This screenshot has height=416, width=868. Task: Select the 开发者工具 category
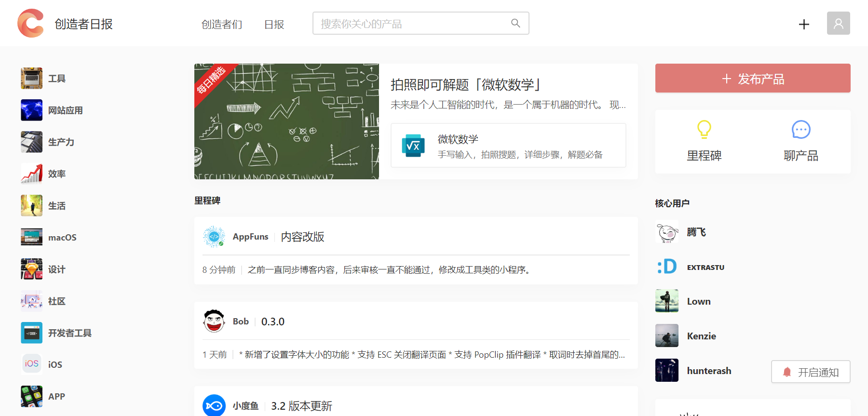tap(69, 333)
